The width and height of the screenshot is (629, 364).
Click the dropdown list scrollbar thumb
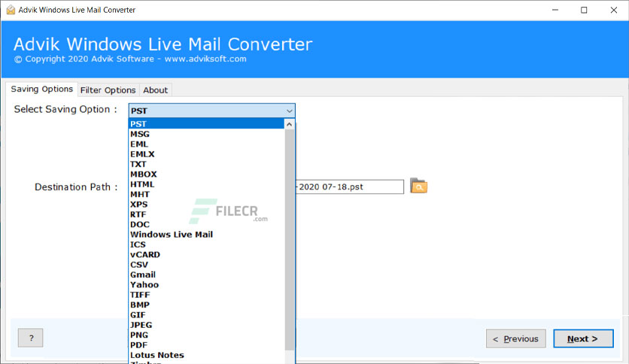coord(289,240)
